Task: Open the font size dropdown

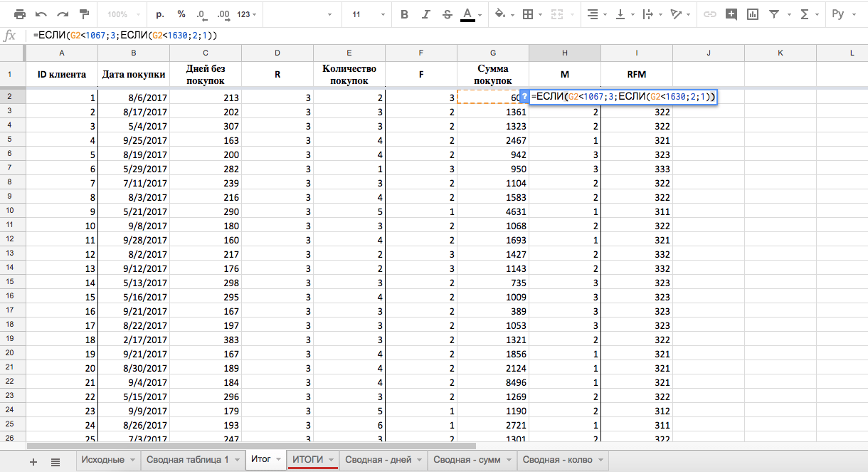Action: 369,14
